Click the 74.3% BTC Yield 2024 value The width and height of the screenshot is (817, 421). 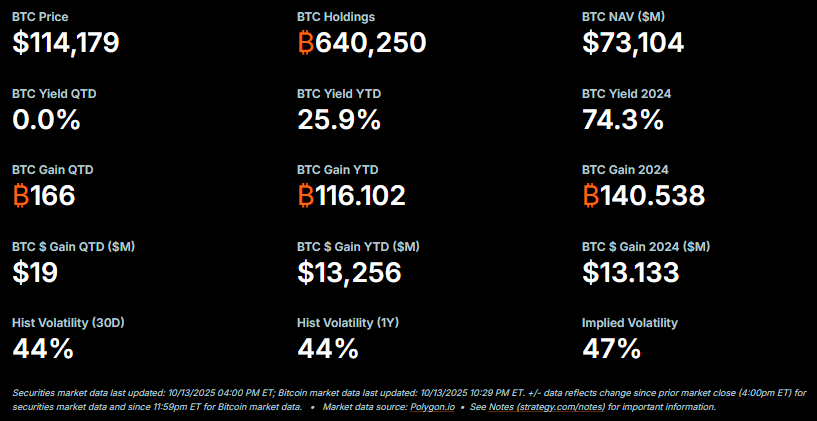pyautogui.click(x=623, y=120)
